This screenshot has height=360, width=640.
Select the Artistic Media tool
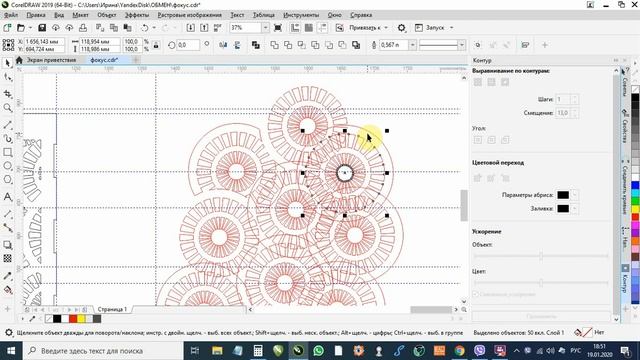tap(7, 139)
